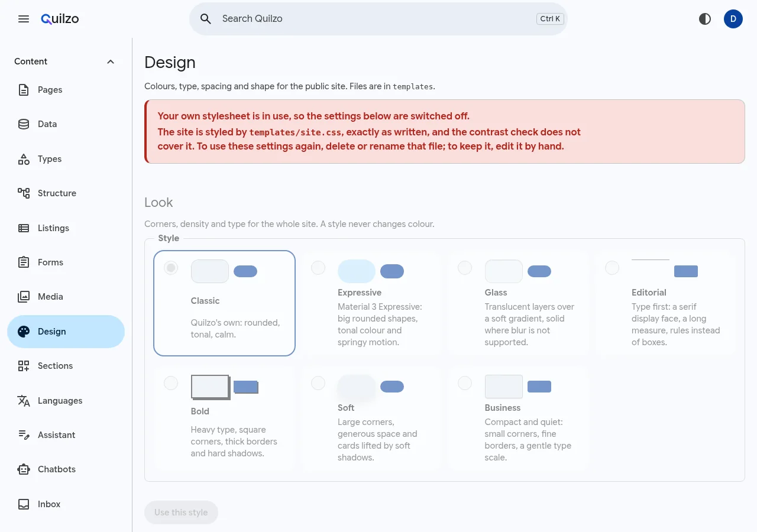Image resolution: width=757 pixels, height=532 pixels.
Task: Click the Inbox tray icon
Action: [x=24, y=504]
